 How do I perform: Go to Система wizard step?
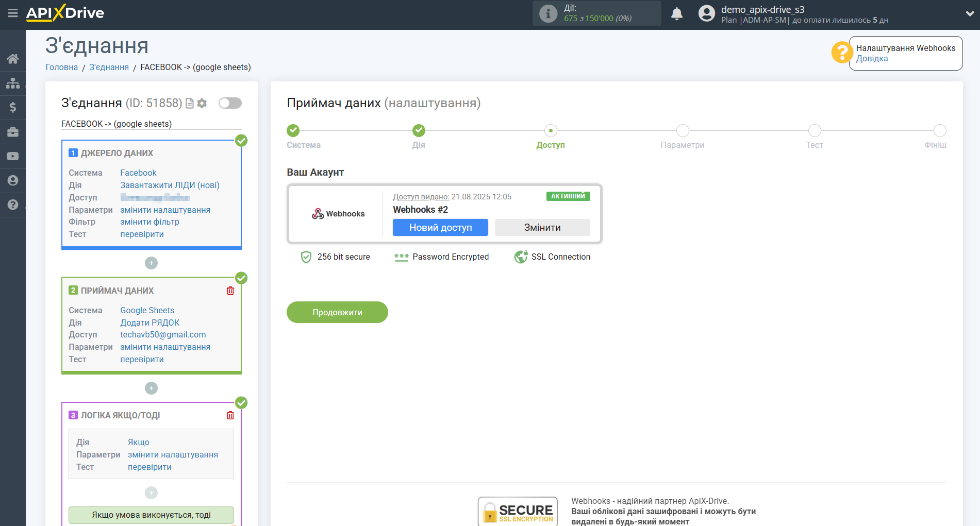pos(293,131)
